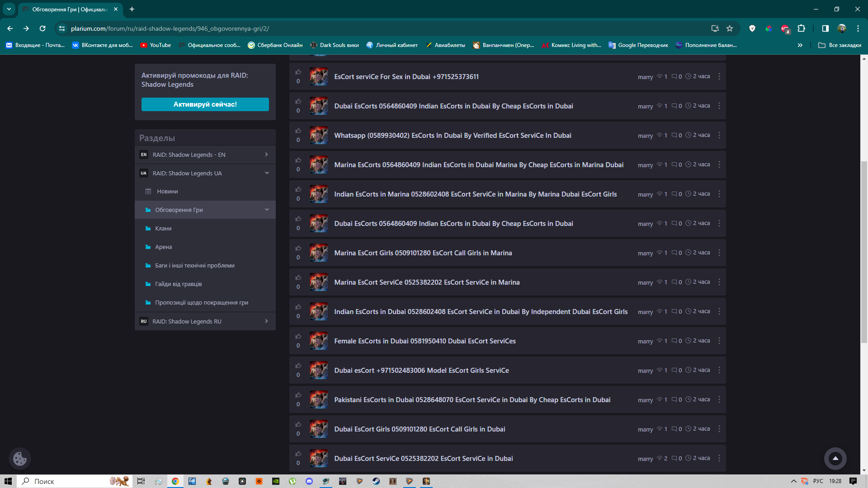The width and height of the screenshot is (868, 488).
Task: Like the 'Marina EsCort Girls 0509101280' thread
Action: pos(298,248)
